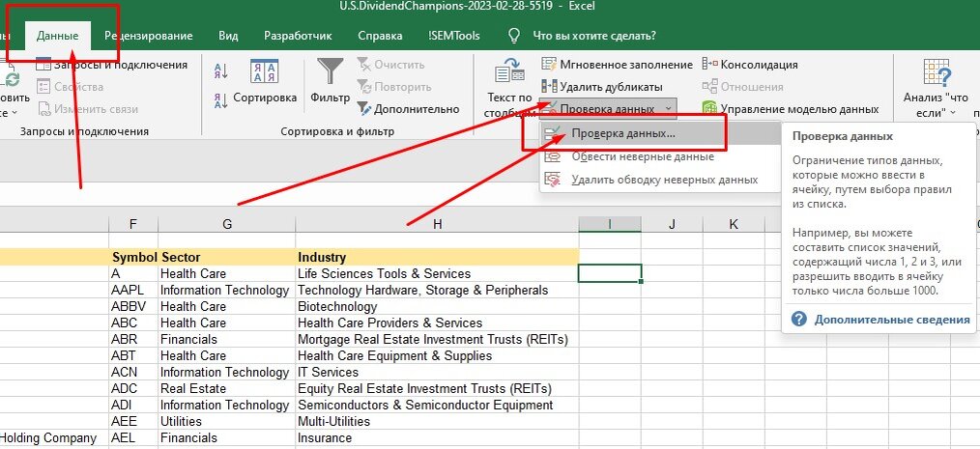Click Повторить filter button

pyautogui.click(x=394, y=87)
